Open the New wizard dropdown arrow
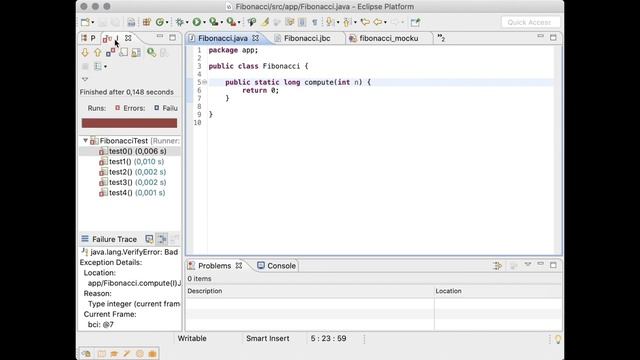 point(93,22)
